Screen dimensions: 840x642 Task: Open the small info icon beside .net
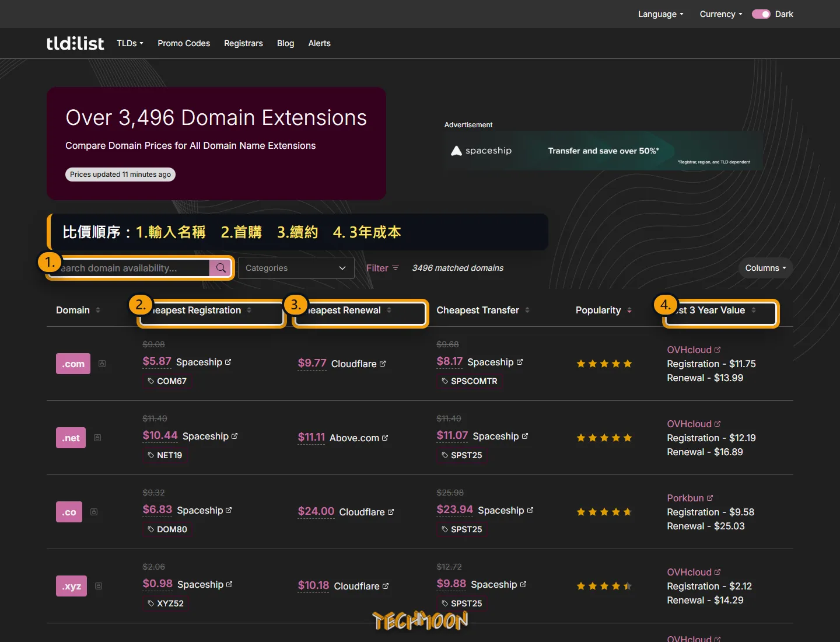(97, 438)
